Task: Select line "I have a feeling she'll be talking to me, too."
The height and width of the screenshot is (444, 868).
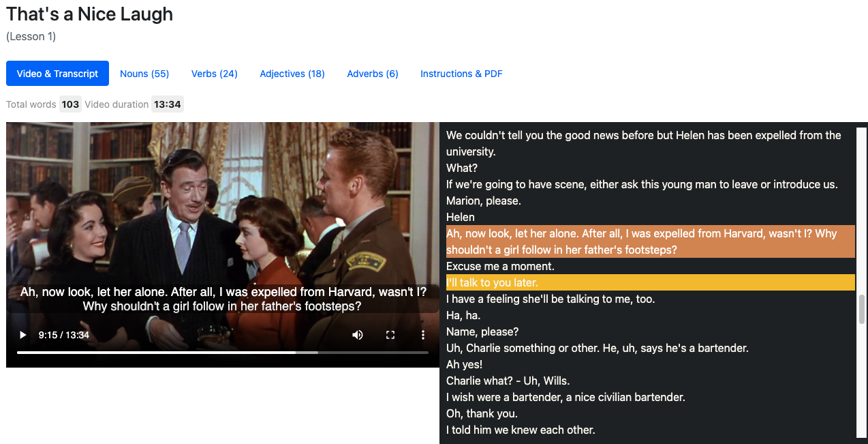Action: click(651, 299)
